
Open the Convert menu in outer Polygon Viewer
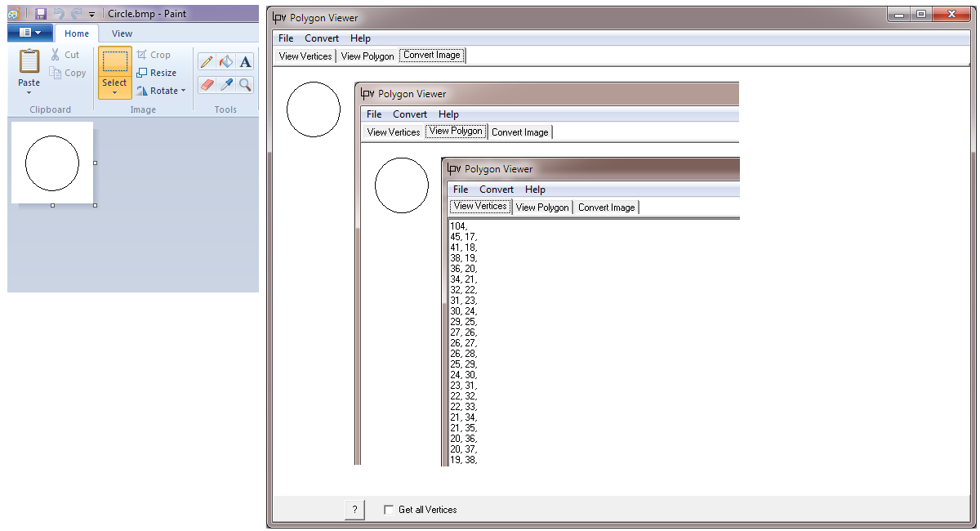(x=322, y=38)
